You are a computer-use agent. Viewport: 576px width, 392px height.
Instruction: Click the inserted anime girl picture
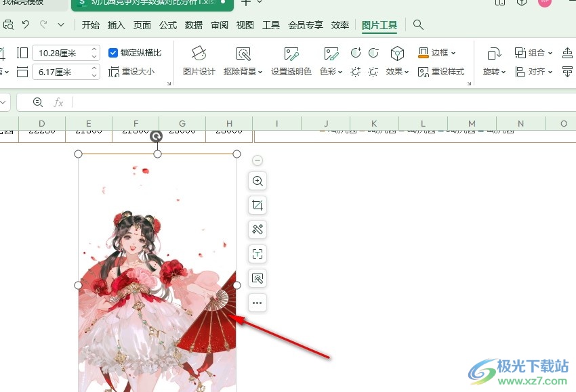click(157, 273)
